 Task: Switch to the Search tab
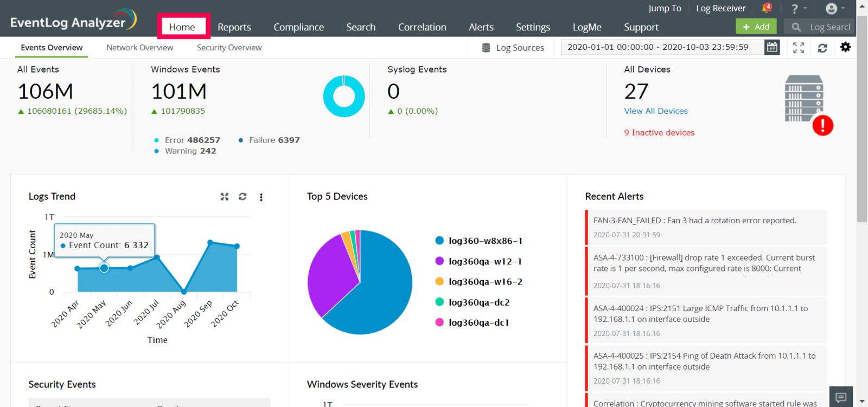pyautogui.click(x=361, y=27)
